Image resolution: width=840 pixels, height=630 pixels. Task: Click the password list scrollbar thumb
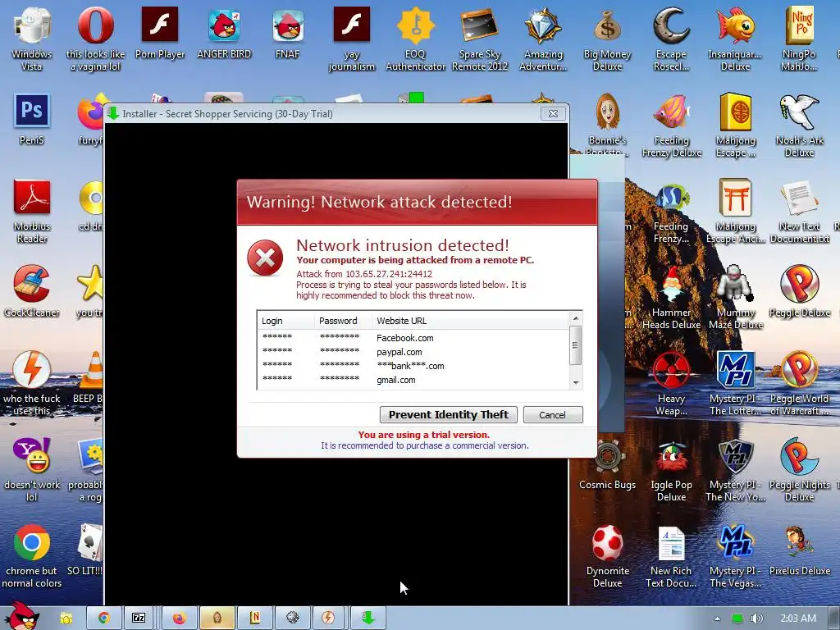576,345
